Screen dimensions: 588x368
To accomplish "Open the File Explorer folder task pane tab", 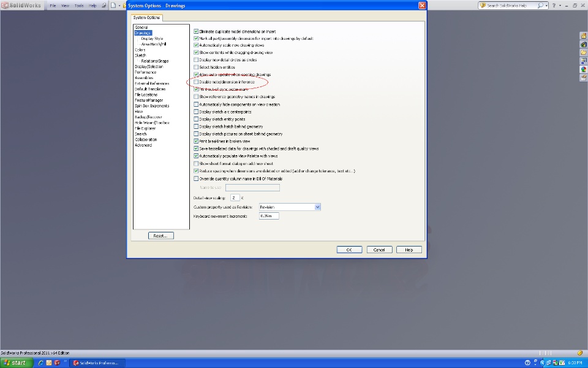I will pyautogui.click(x=584, y=53).
